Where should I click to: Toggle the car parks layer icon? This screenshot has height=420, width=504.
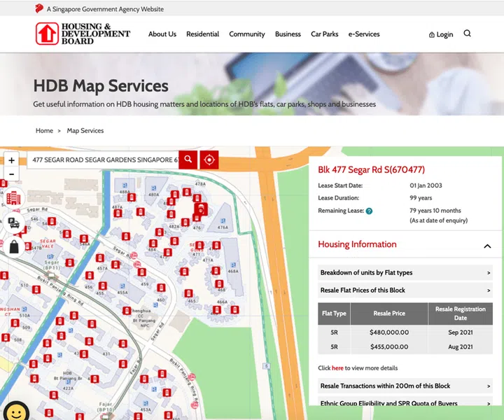[x=13, y=223]
